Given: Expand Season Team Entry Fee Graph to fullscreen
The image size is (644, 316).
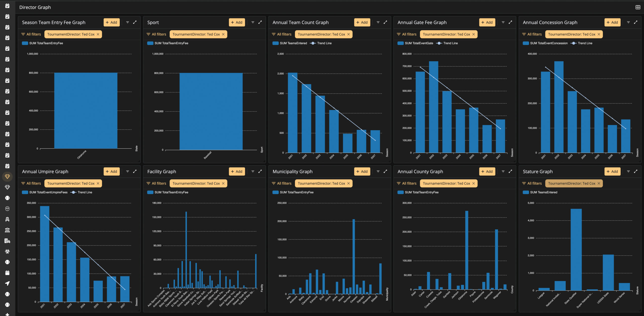Looking at the screenshot, I should pyautogui.click(x=135, y=22).
